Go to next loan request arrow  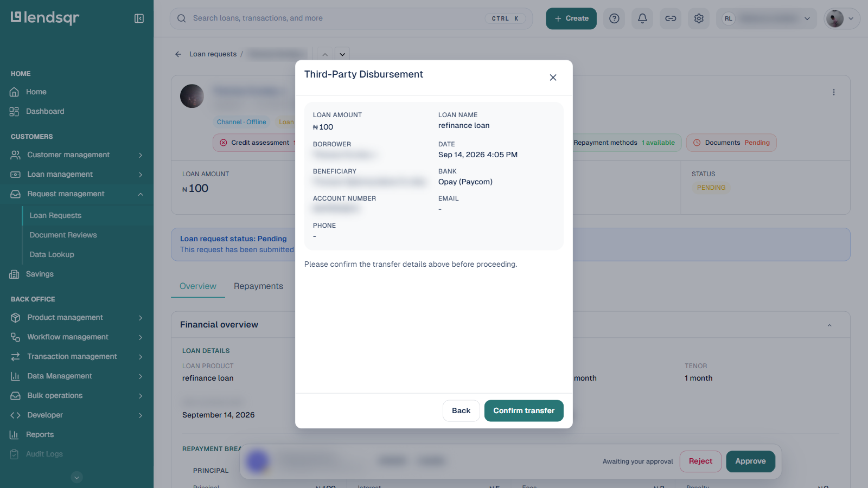(342, 54)
